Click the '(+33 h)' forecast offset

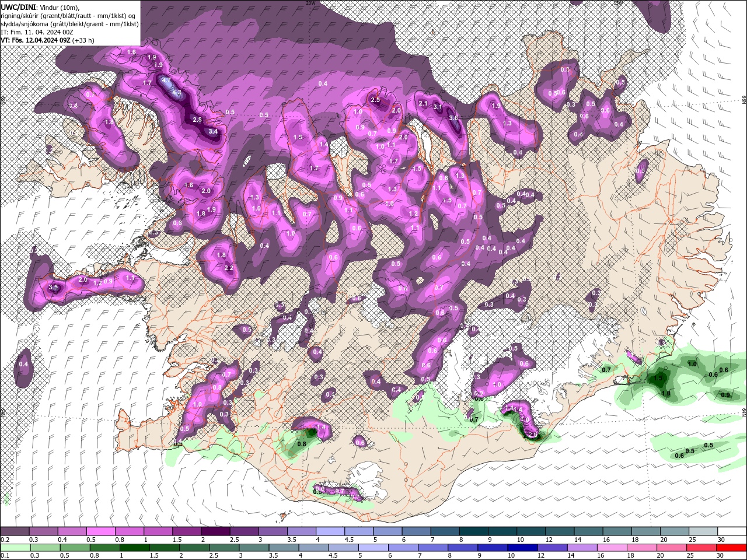[x=83, y=40]
